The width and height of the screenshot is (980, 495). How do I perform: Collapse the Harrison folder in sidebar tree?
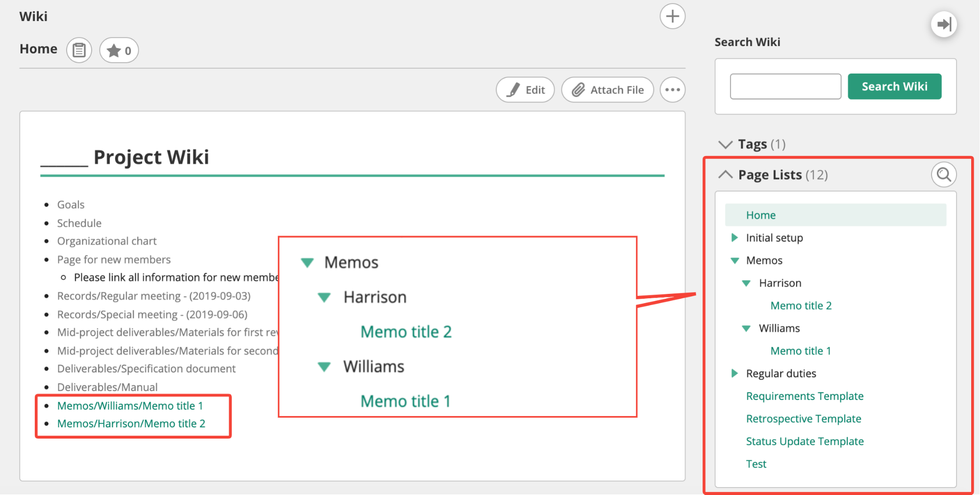coord(746,283)
